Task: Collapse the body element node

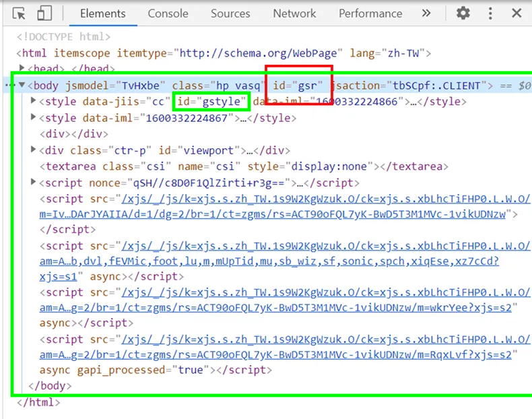Action: tap(22, 85)
